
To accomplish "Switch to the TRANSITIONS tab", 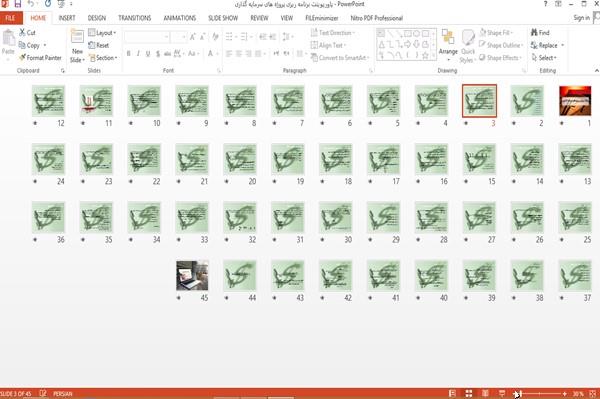I will (135, 18).
